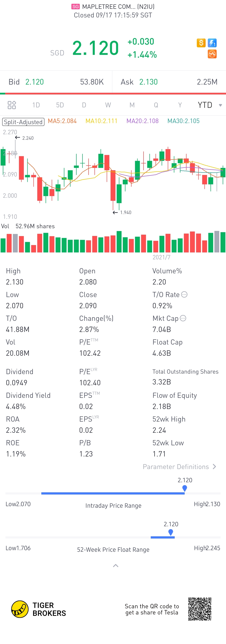The width and height of the screenshot is (226, 644).
Task: Click the info icon beside T/O Rate
Action: pyautogui.click(x=184, y=295)
